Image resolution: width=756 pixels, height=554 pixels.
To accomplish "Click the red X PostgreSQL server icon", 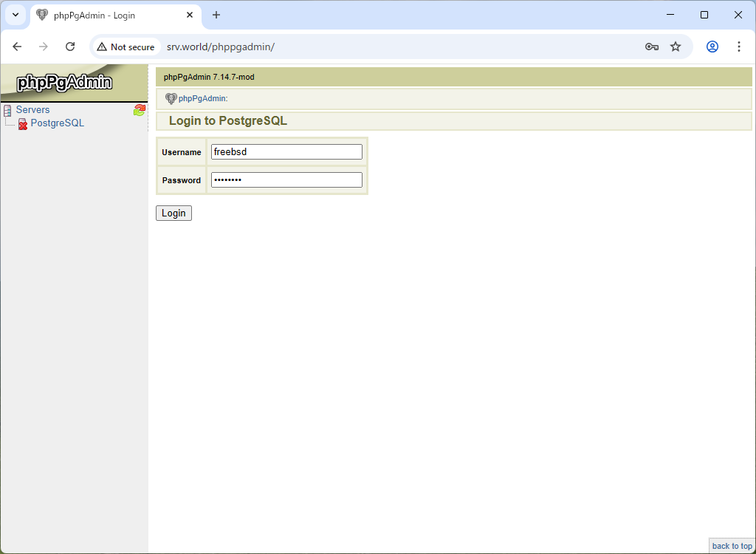I will pyautogui.click(x=23, y=123).
